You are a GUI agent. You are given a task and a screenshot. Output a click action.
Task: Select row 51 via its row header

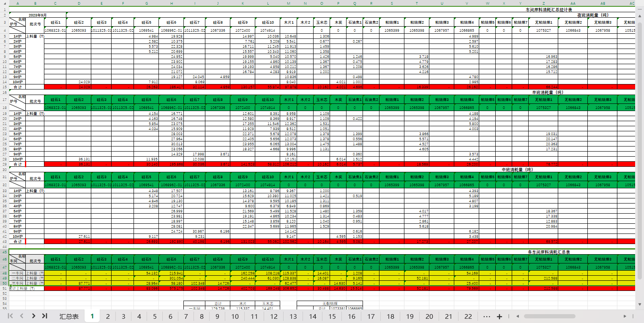click(4, 288)
